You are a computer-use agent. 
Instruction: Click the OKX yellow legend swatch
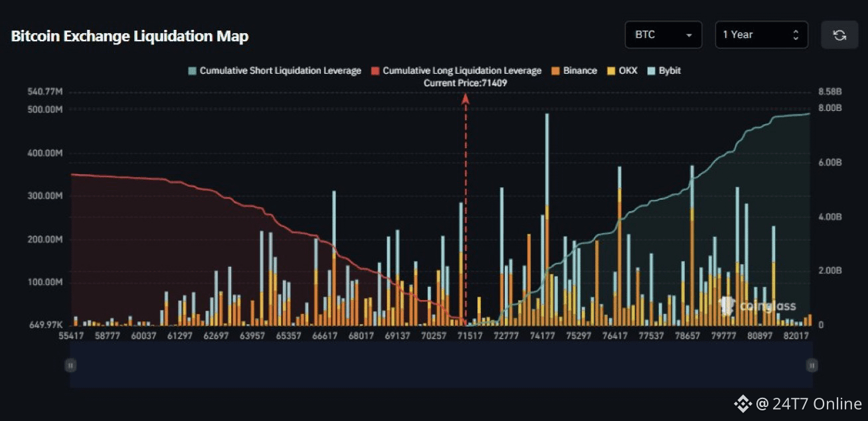coord(610,70)
